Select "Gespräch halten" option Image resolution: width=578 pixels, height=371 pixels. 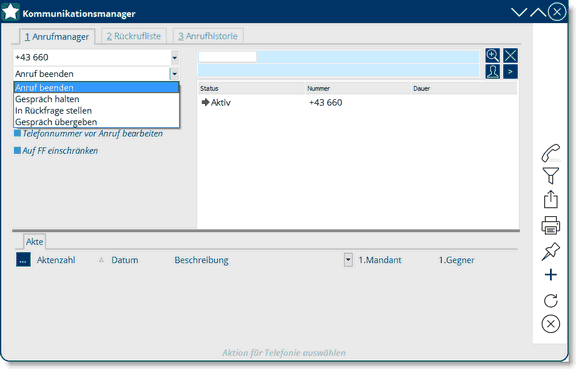96,99
